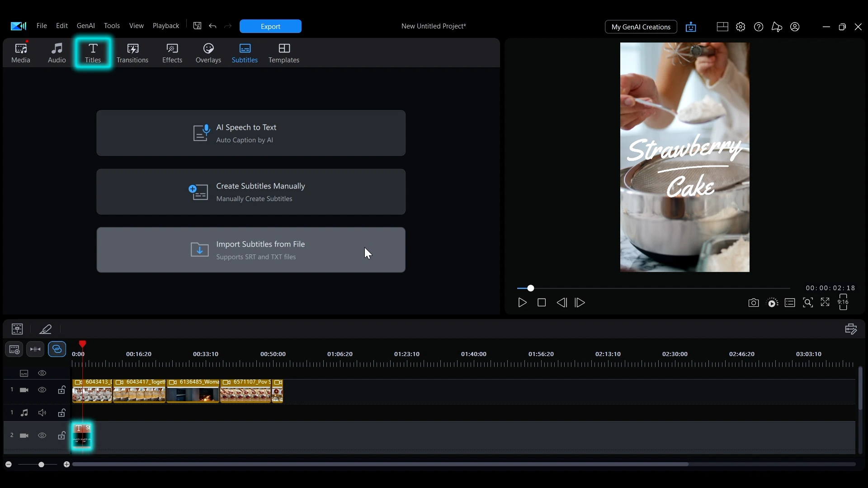Open the timeline tools icon
This screenshot has width=868, height=488.
point(17,329)
